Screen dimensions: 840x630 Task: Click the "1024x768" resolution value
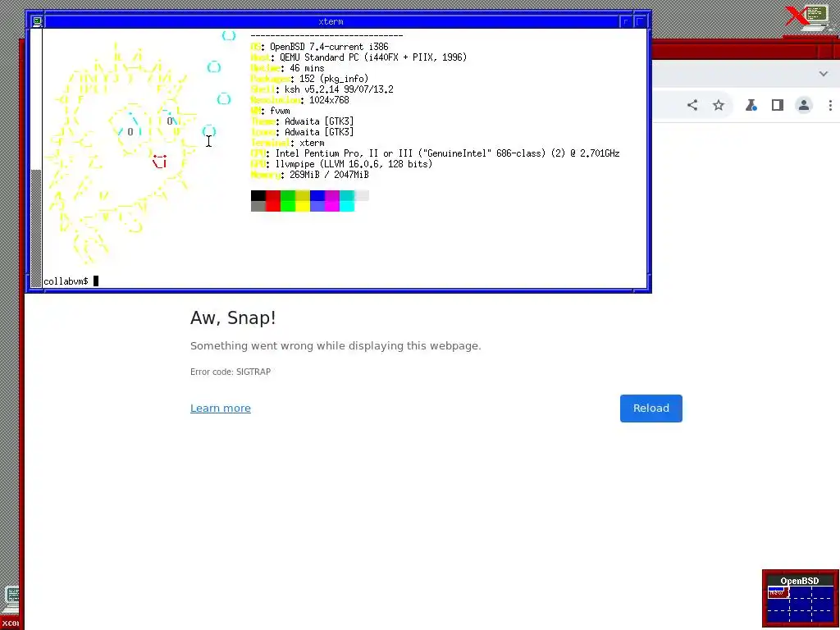329,100
